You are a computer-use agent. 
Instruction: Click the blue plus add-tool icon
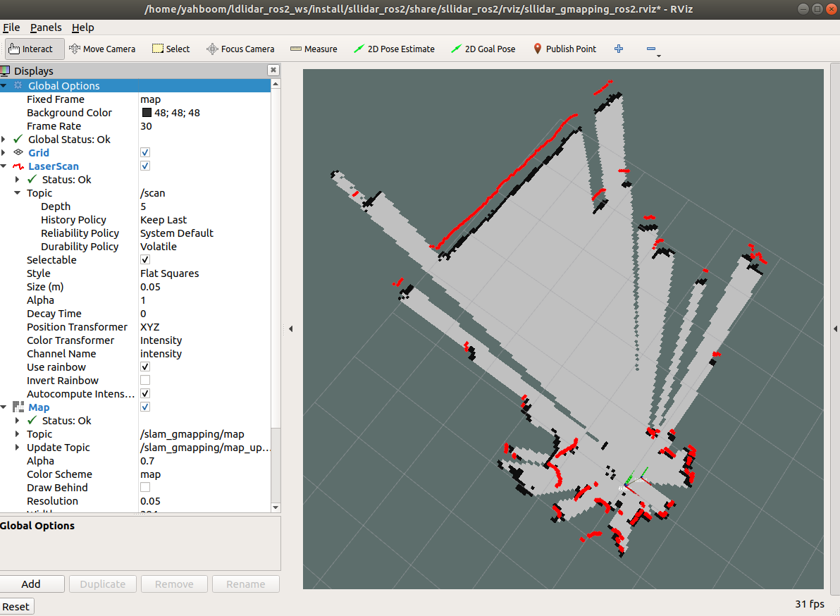[x=619, y=49]
